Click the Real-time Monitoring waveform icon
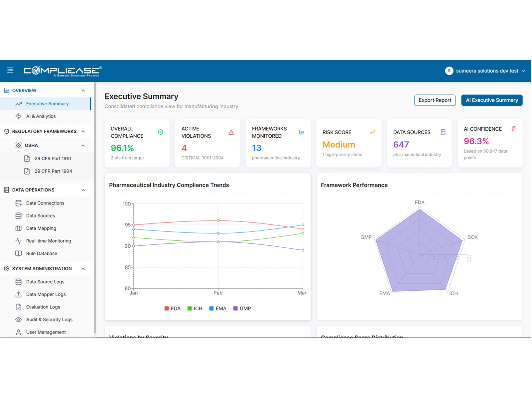The height and width of the screenshot is (399, 532). click(18, 241)
